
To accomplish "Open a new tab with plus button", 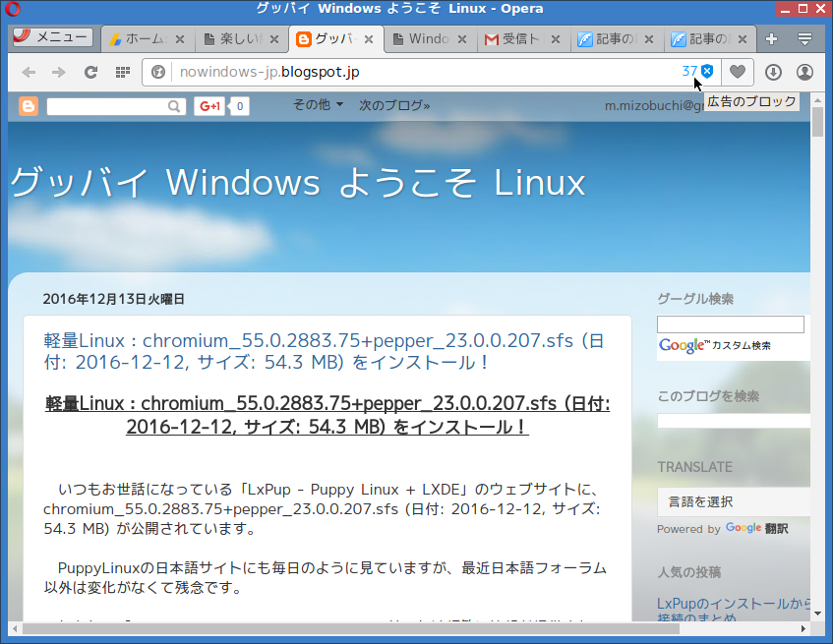I will click(771, 38).
